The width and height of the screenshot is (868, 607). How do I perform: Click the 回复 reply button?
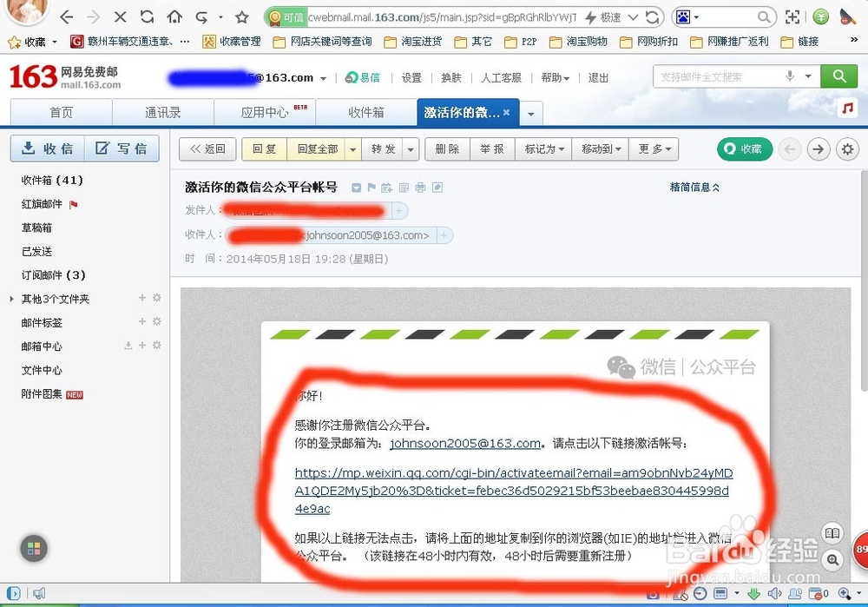coord(264,149)
